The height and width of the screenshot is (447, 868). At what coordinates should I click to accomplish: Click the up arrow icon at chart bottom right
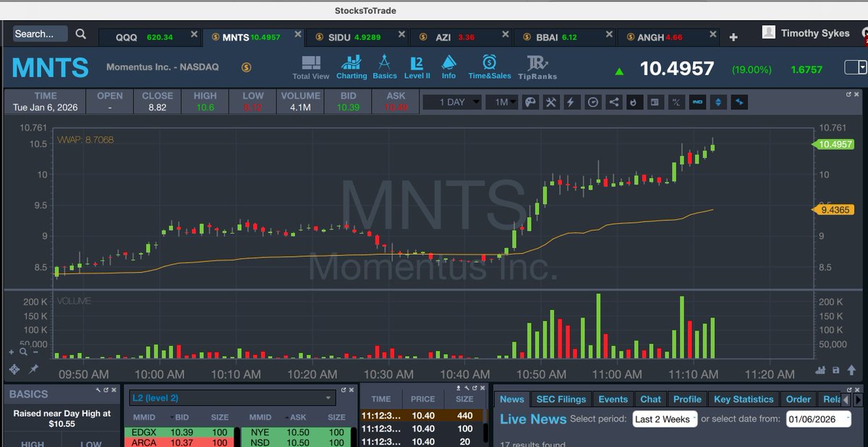850,370
